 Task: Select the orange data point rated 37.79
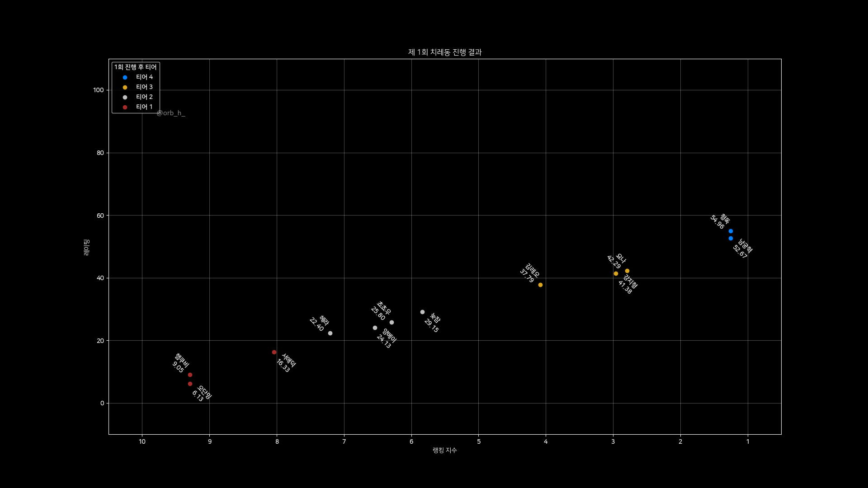coord(540,285)
